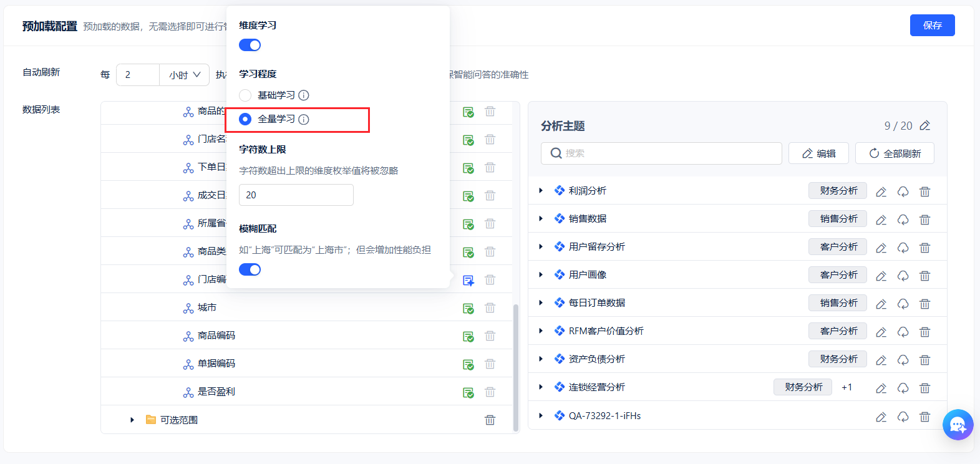980x464 pixels.
Task: Click the edit icon for 利润分析
Action: click(881, 191)
